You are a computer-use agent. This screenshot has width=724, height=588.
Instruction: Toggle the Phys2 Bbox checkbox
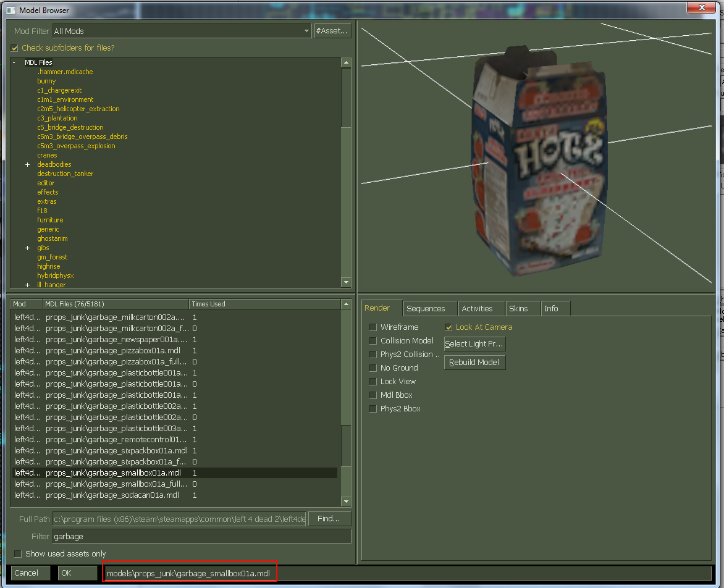[373, 409]
